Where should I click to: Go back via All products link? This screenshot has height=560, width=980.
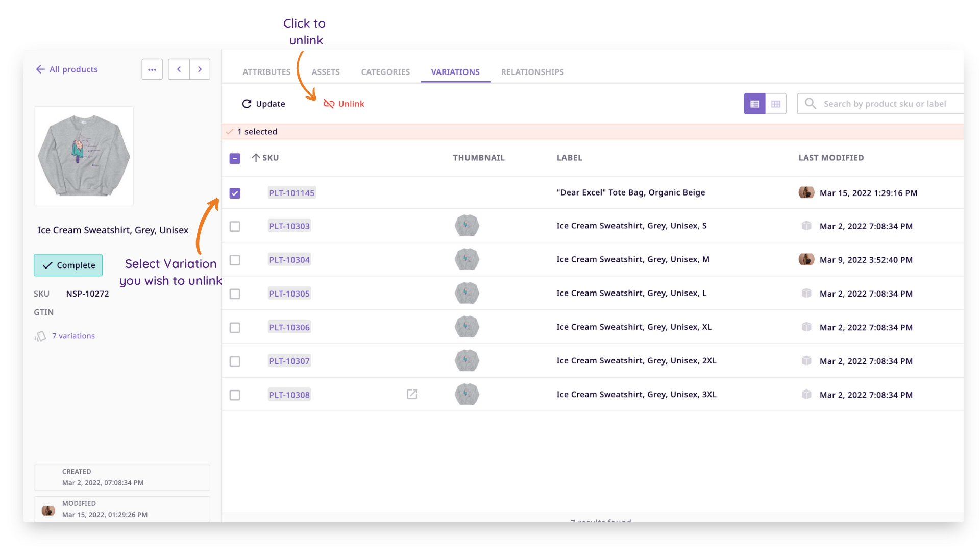point(66,69)
